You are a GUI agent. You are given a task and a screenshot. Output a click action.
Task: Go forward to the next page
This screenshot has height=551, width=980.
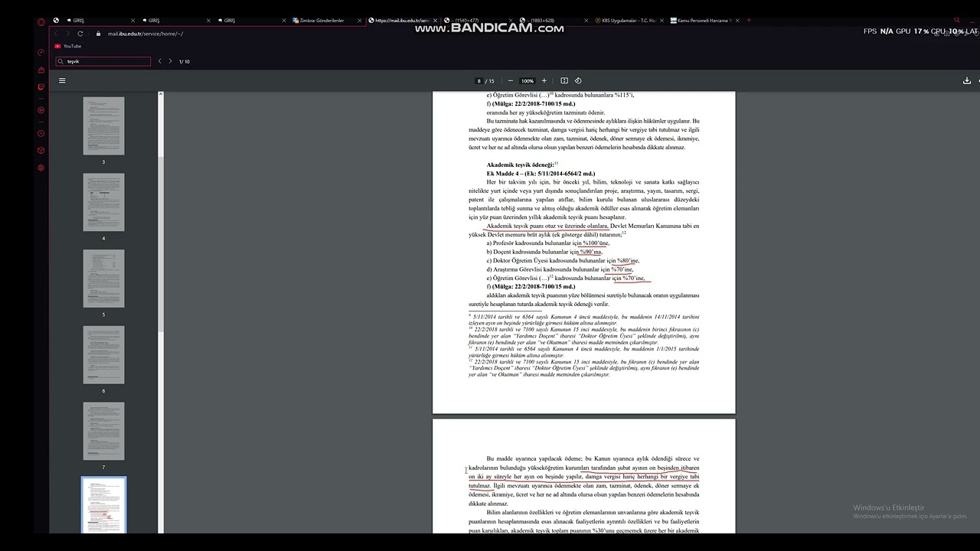pyautogui.click(x=67, y=34)
